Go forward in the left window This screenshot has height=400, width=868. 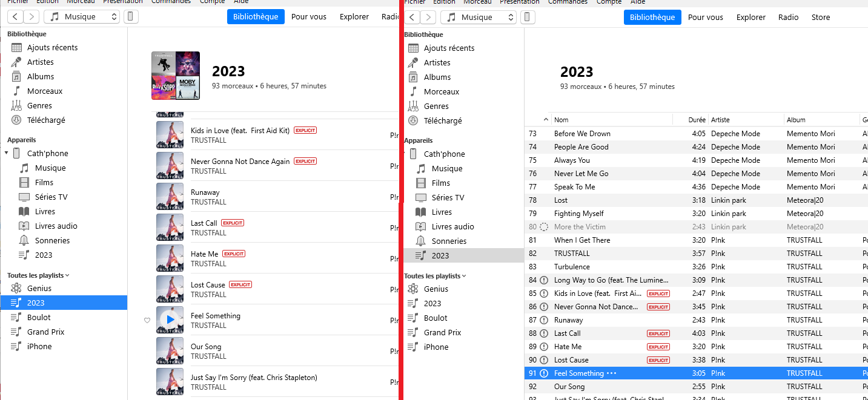tap(31, 17)
